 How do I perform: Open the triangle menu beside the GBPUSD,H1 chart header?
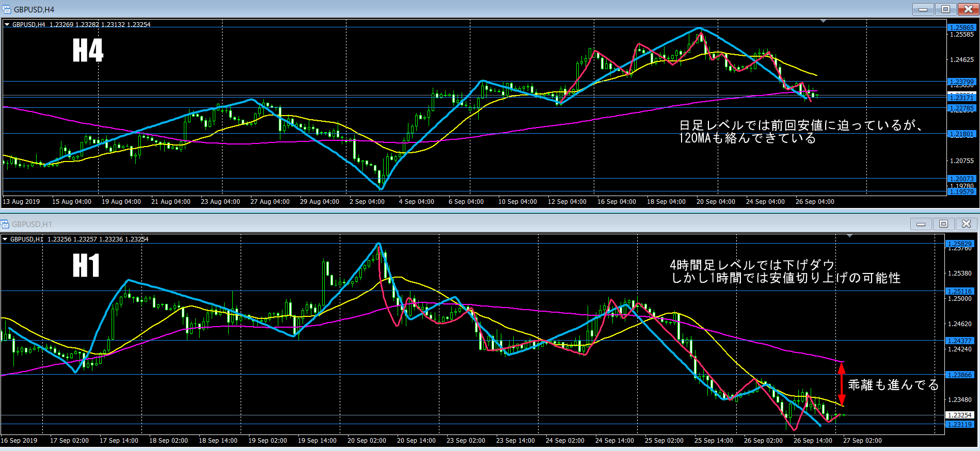[x=5, y=239]
